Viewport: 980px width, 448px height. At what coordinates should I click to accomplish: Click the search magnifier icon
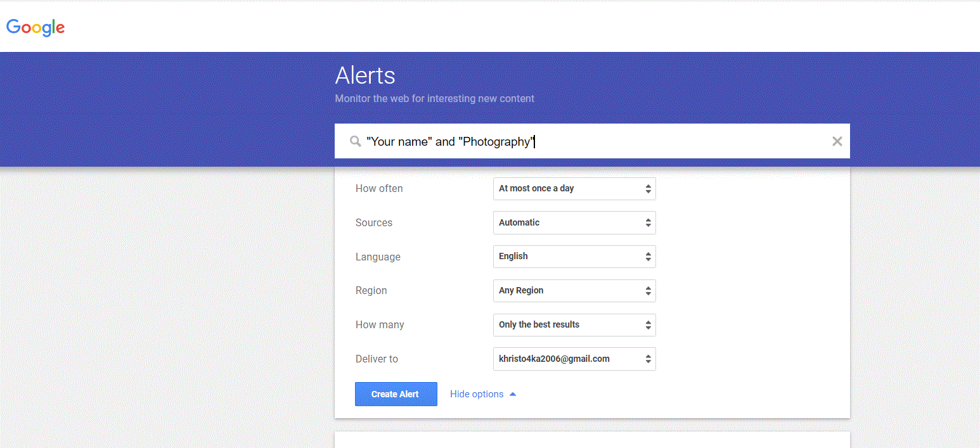tap(356, 141)
